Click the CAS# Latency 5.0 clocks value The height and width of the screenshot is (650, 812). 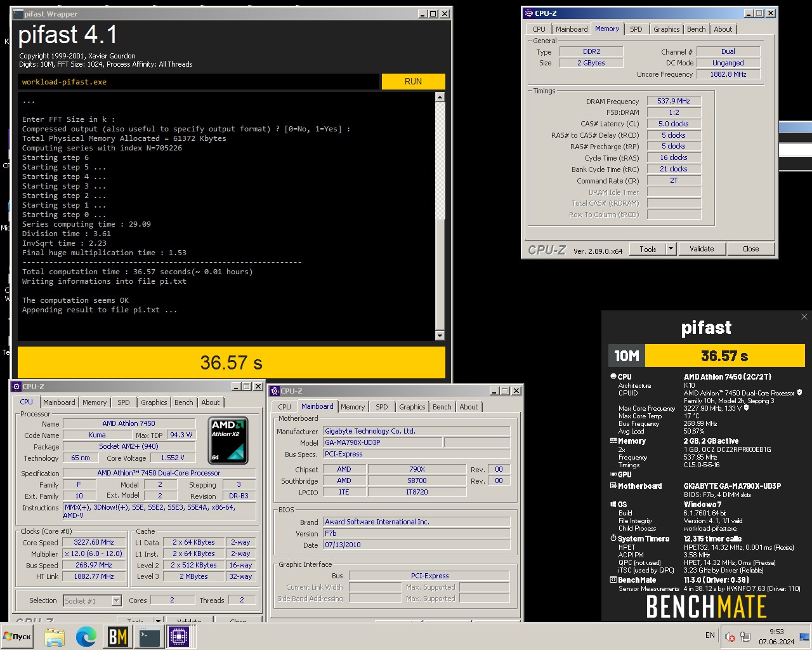674,124
